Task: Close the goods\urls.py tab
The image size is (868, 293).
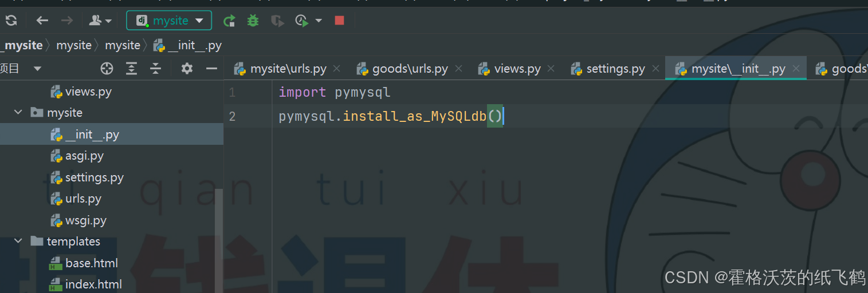Action: (x=458, y=69)
